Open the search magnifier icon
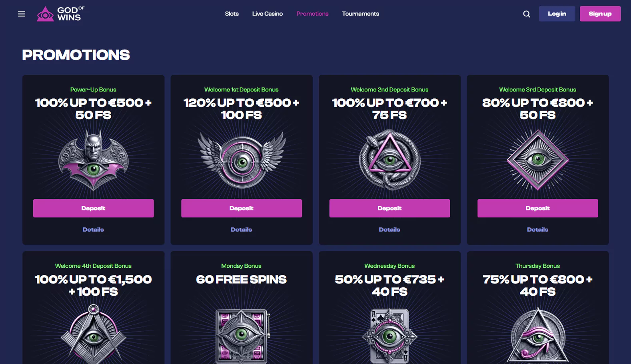Image resolution: width=631 pixels, height=364 pixels. coord(527,14)
